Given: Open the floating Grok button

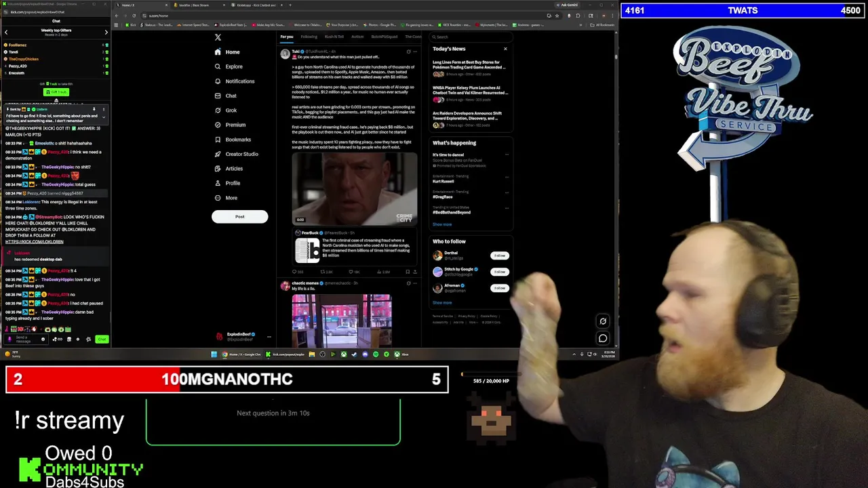Looking at the screenshot, I should click(603, 321).
